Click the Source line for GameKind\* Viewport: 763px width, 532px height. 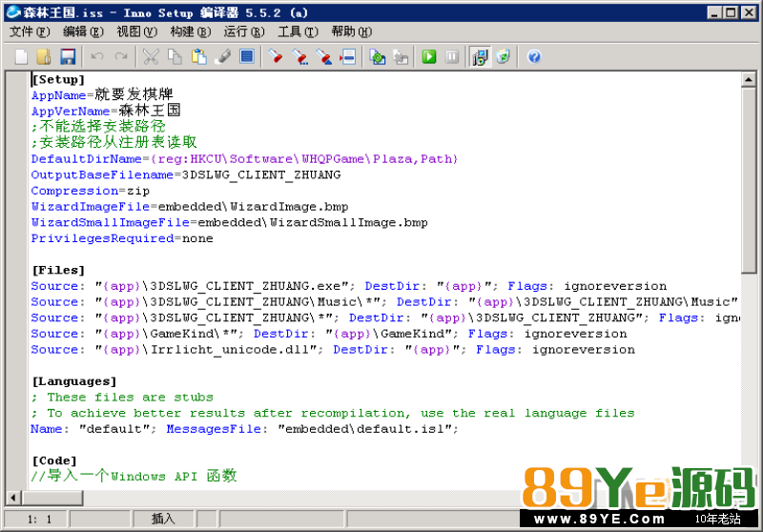click(329, 334)
